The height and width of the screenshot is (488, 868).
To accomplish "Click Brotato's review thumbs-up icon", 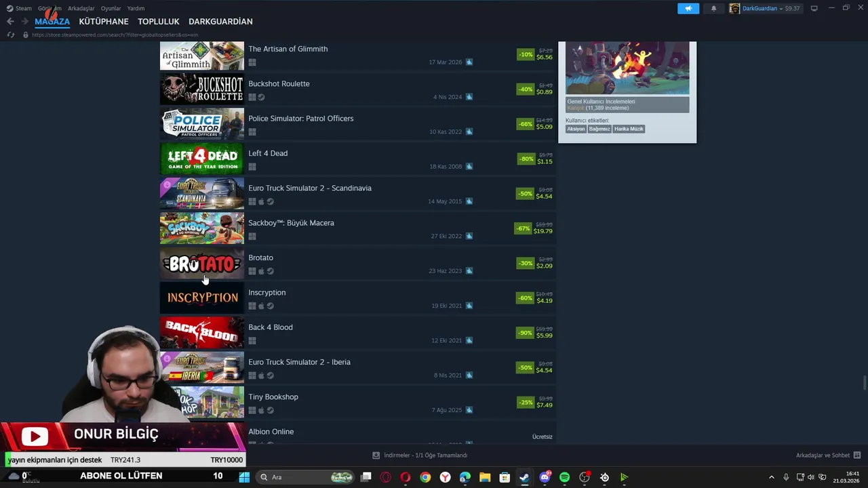I will (x=469, y=271).
